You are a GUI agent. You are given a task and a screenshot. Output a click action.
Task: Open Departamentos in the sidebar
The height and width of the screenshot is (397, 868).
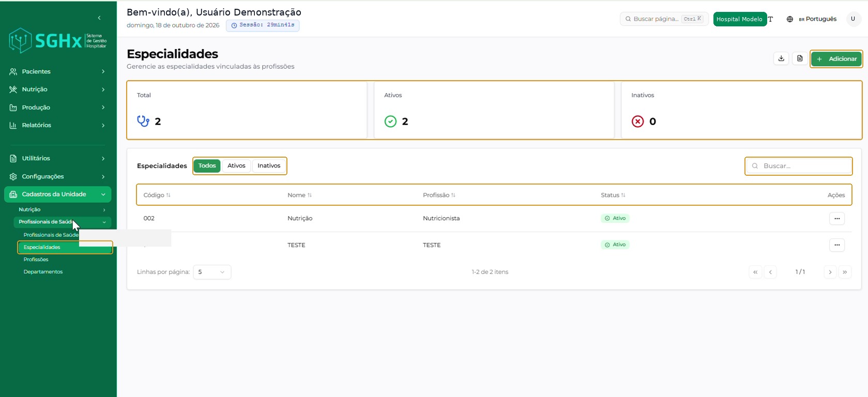point(43,272)
